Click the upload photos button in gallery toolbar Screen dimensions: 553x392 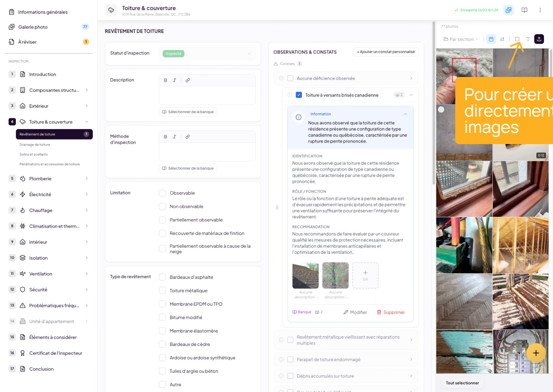(539, 39)
